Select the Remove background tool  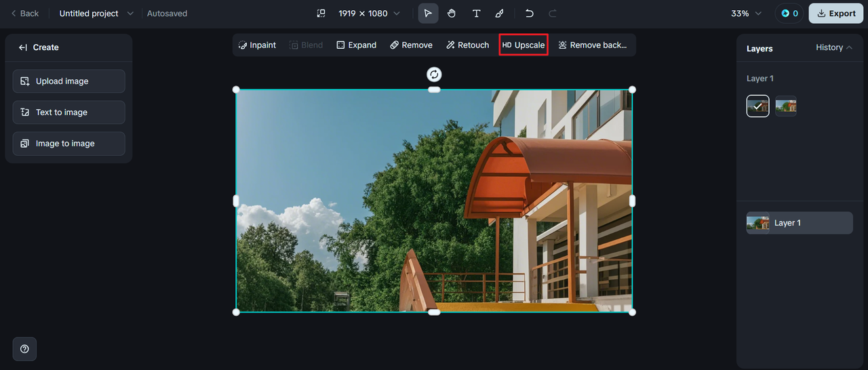[593, 45]
